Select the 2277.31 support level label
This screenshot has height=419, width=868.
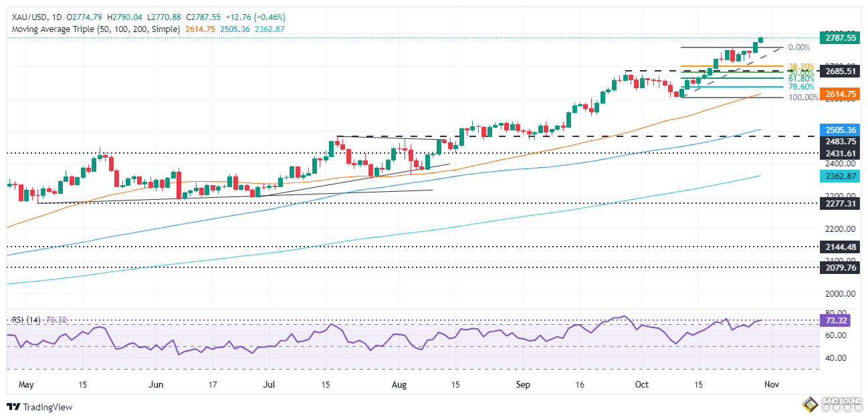841,203
